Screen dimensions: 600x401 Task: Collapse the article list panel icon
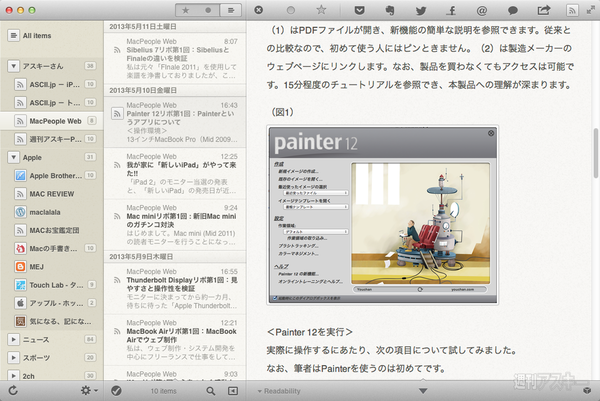point(233,391)
